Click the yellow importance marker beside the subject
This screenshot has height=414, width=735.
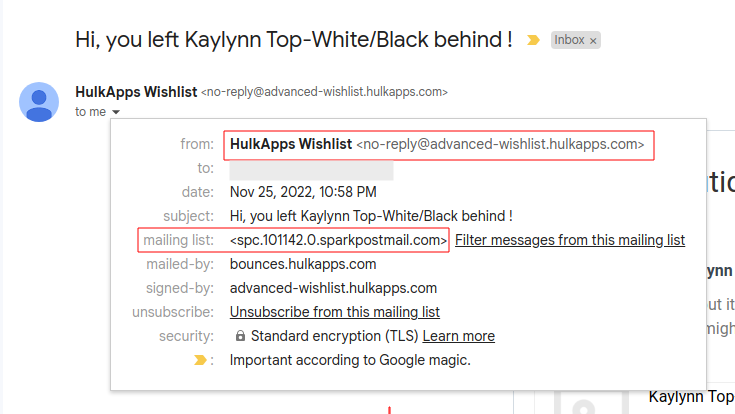534,41
